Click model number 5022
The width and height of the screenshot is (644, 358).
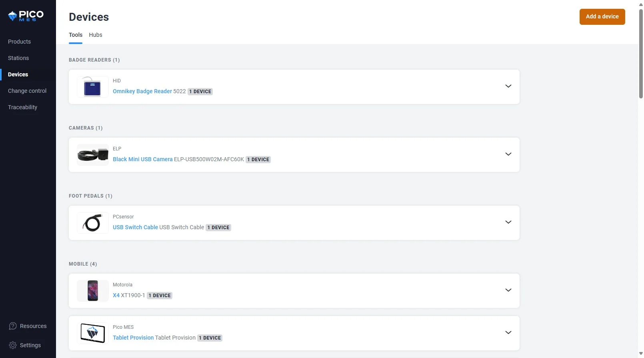tap(180, 91)
